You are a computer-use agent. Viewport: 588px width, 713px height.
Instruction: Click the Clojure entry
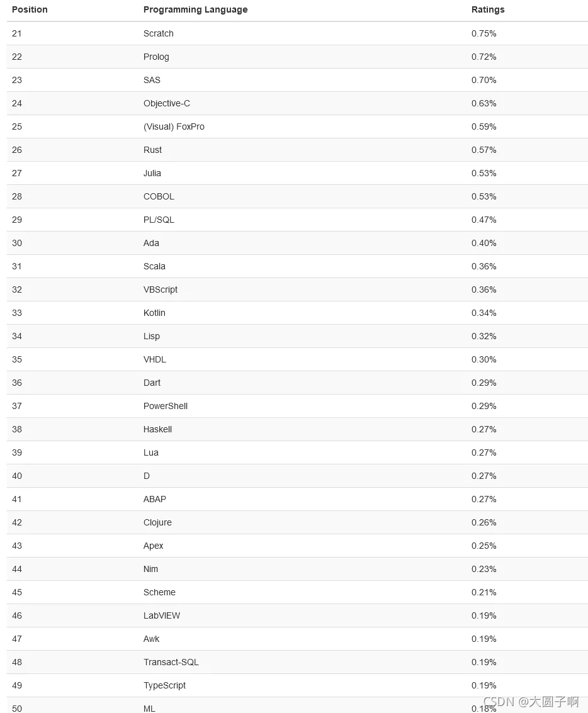coord(157,522)
